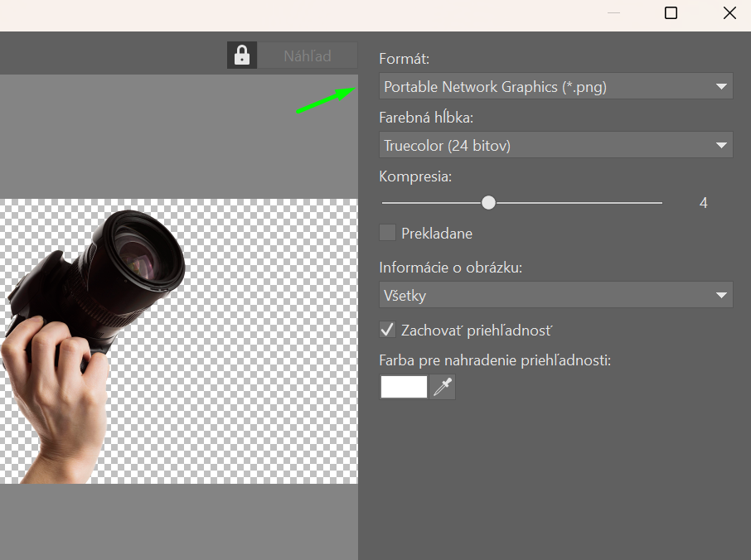Click the 'Farebná hĺbka:' label
The height and width of the screenshot is (560, 751).
click(426, 118)
